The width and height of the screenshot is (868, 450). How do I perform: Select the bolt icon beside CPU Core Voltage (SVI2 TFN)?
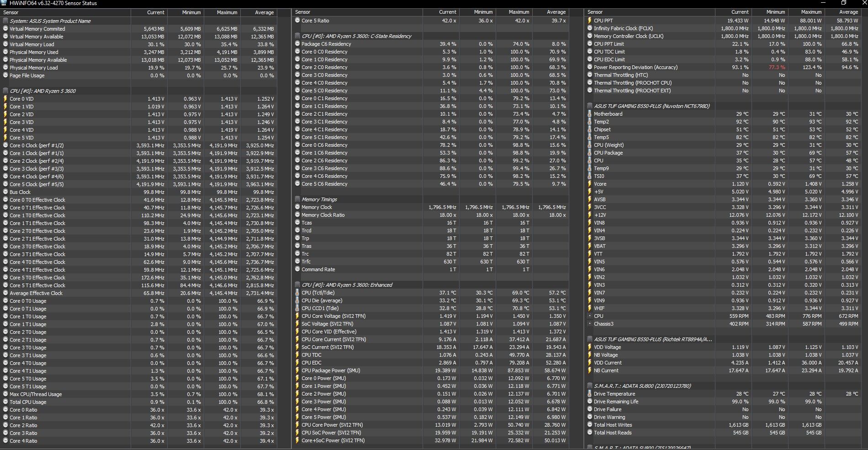(297, 316)
